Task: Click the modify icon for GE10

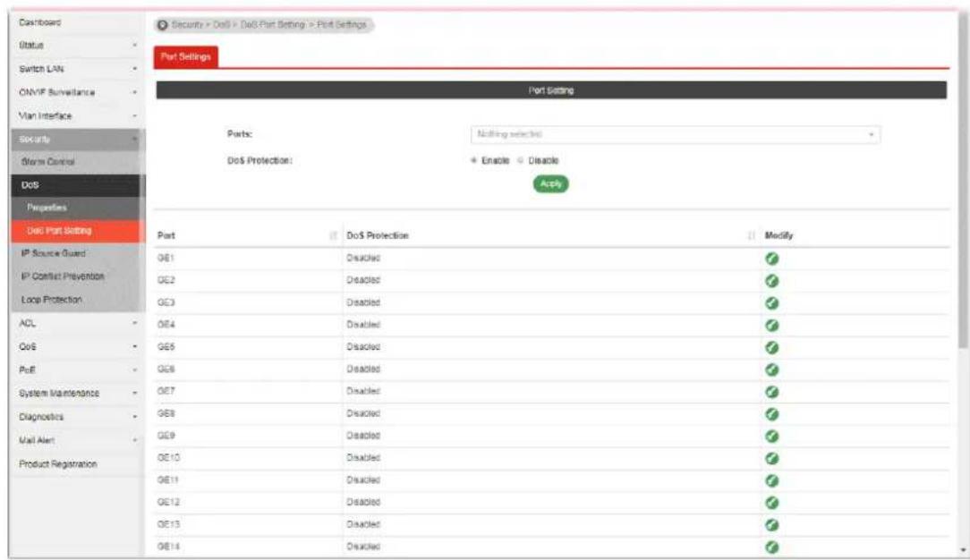Action: [x=771, y=459]
